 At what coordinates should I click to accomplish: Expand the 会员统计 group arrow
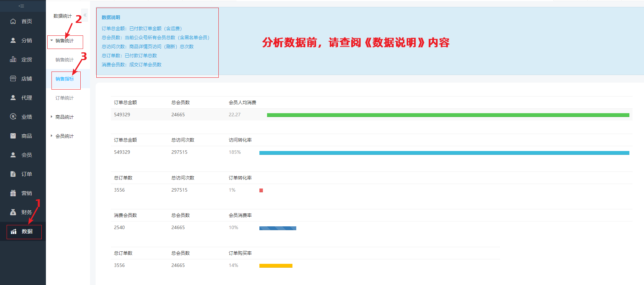click(51, 136)
